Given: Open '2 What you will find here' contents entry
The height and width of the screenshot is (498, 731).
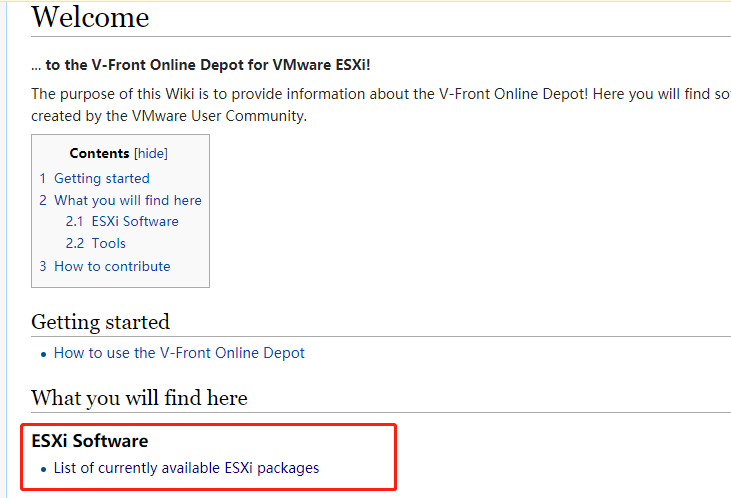Looking at the screenshot, I should point(120,200).
